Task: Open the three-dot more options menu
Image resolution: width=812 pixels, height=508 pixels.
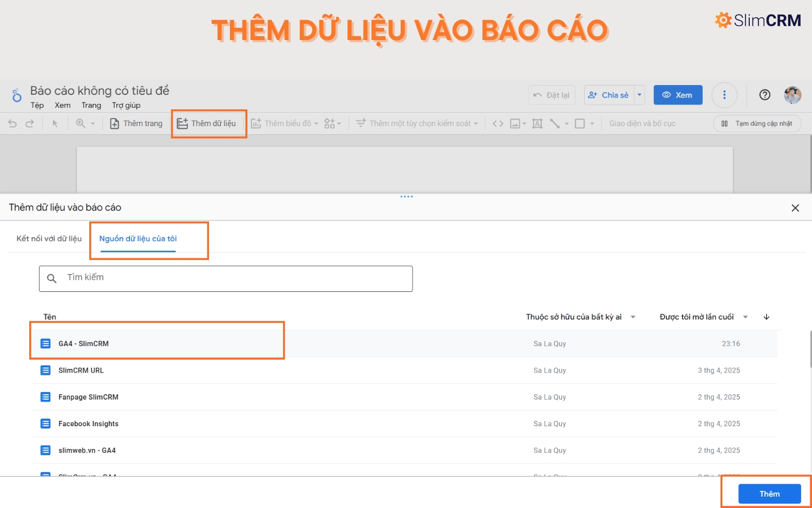Action: [724, 95]
